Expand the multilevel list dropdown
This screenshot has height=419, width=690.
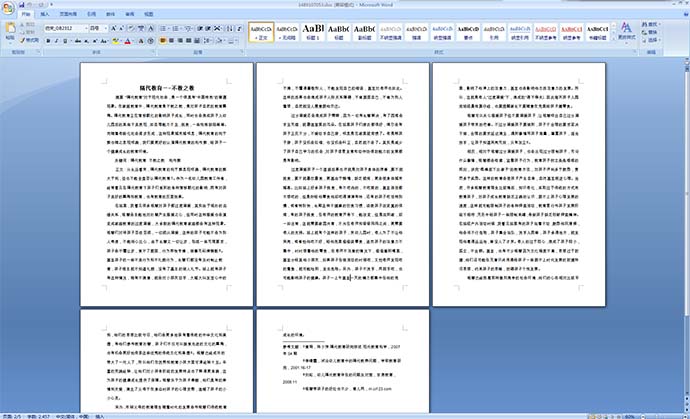[x=193, y=28]
